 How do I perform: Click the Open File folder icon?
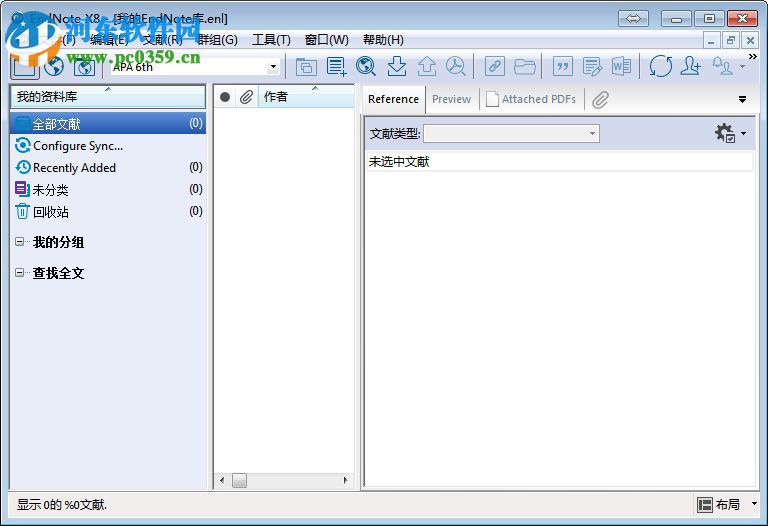525,67
